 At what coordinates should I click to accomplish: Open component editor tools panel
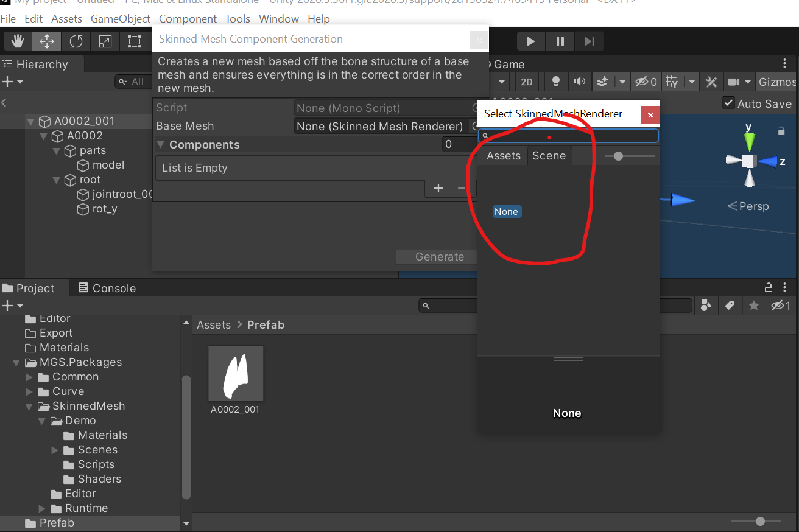point(711,82)
